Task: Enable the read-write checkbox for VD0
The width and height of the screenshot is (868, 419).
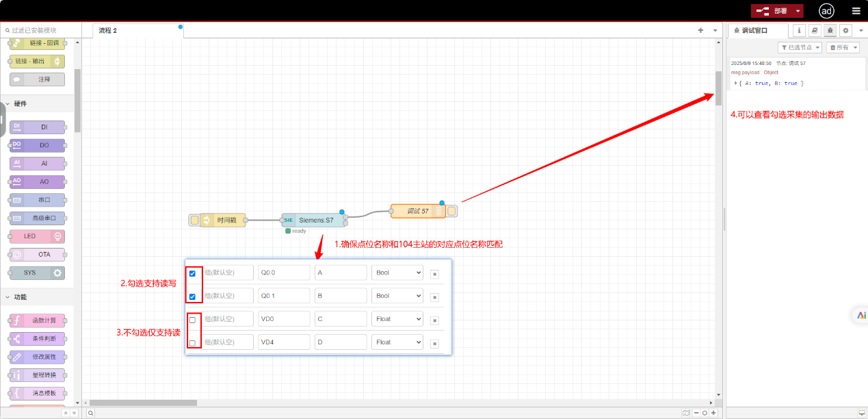Action: pyautogui.click(x=192, y=320)
